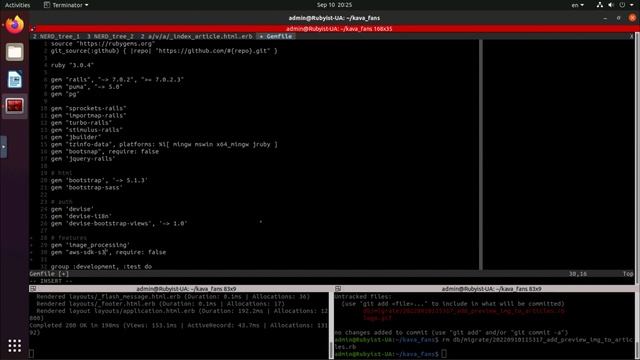Switch to the NERD_tree_1 vim tab

pos(56,36)
